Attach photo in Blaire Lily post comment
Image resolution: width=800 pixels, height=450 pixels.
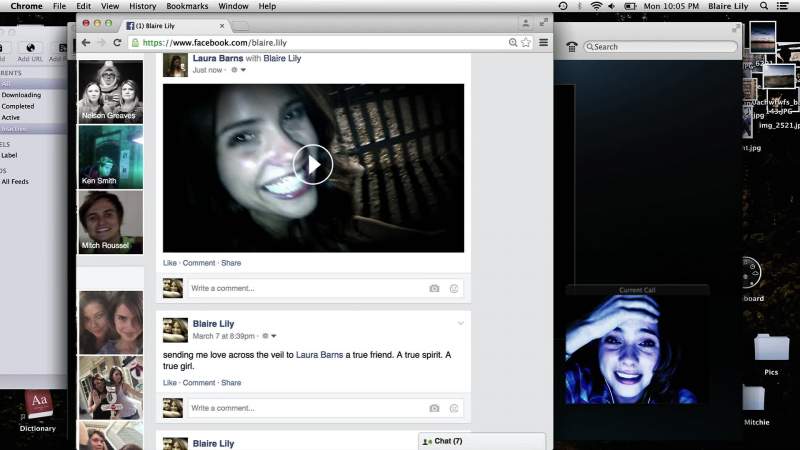tap(434, 408)
